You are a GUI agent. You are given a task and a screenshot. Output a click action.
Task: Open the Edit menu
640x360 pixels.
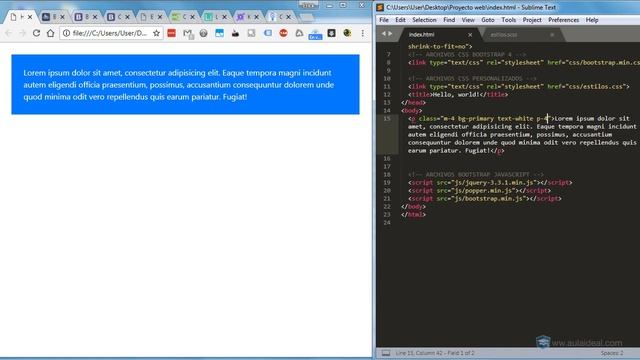(400, 20)
